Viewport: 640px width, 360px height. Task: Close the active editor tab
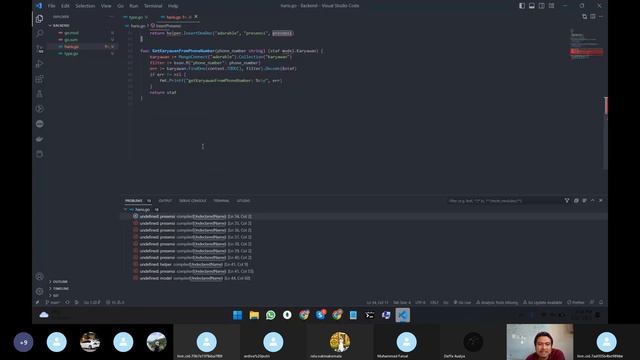point(196,17)
